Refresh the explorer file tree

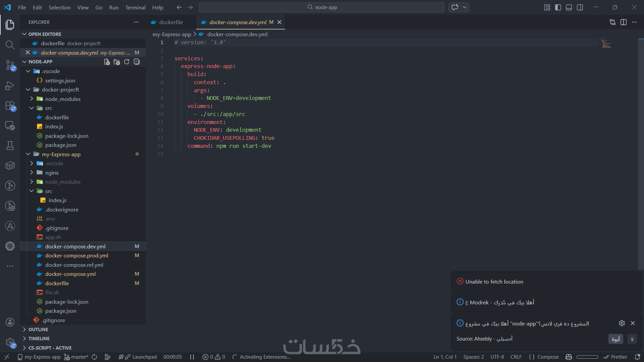pyautogui.click(x=126, y=62)
